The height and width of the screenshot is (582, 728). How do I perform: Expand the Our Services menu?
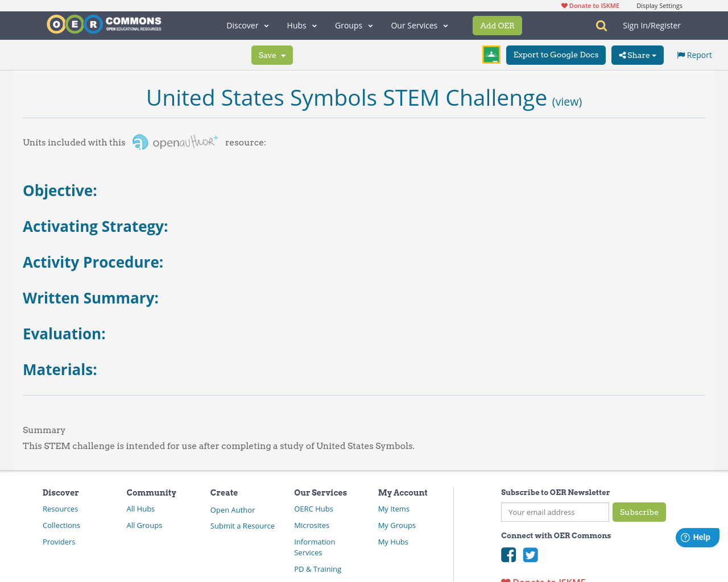pyautogui.click(x=419, y=25)
